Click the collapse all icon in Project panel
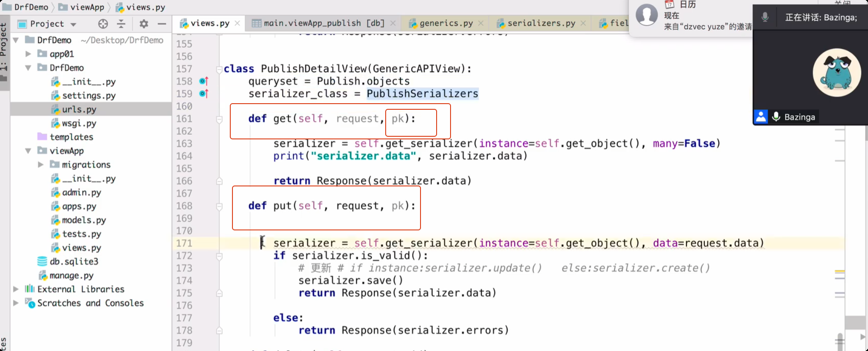The height and width of the screenshot is (351, 868). 121,24
